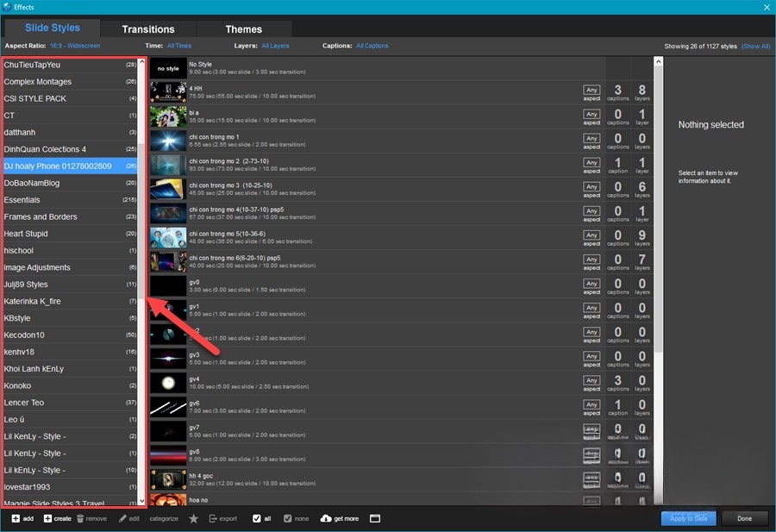Click the window layout icon in bottom toolbar
The height and width of the screenshot is (532, 776).
374,518
